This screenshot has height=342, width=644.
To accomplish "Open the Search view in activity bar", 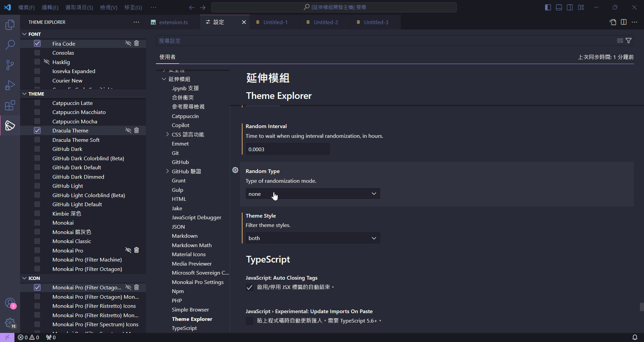I will [x=10, y=45].
